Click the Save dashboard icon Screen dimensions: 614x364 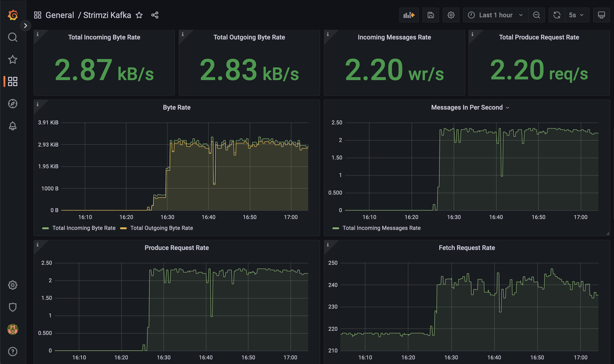point(431,15)
